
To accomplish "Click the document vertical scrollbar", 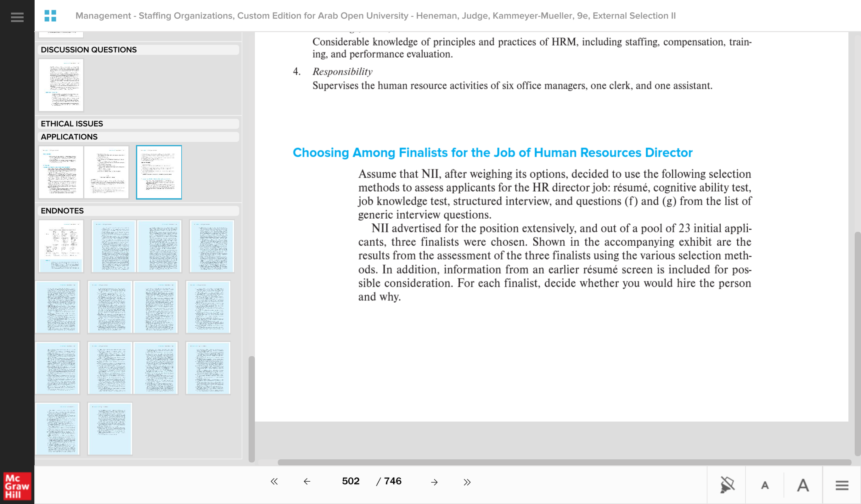I will pos(857,344).
